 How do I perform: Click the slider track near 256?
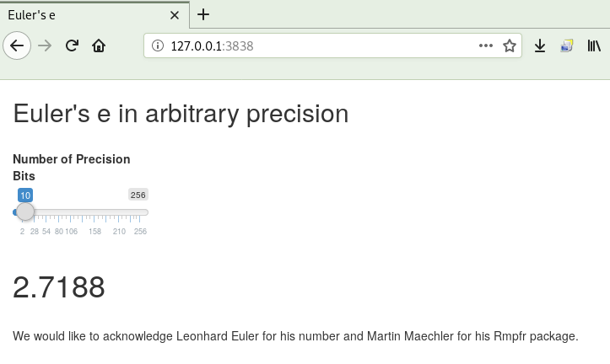(145, 212)
